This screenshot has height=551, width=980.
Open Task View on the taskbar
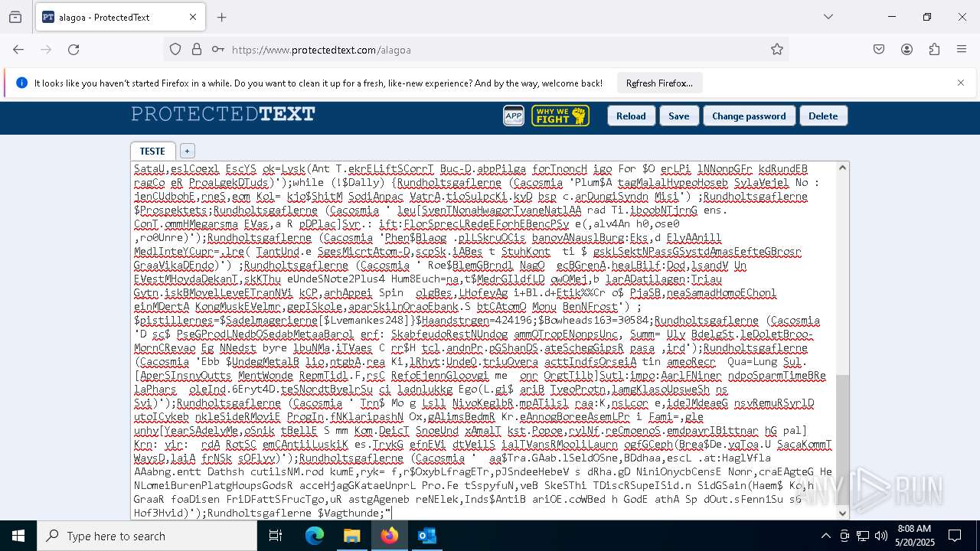(276, 536)
